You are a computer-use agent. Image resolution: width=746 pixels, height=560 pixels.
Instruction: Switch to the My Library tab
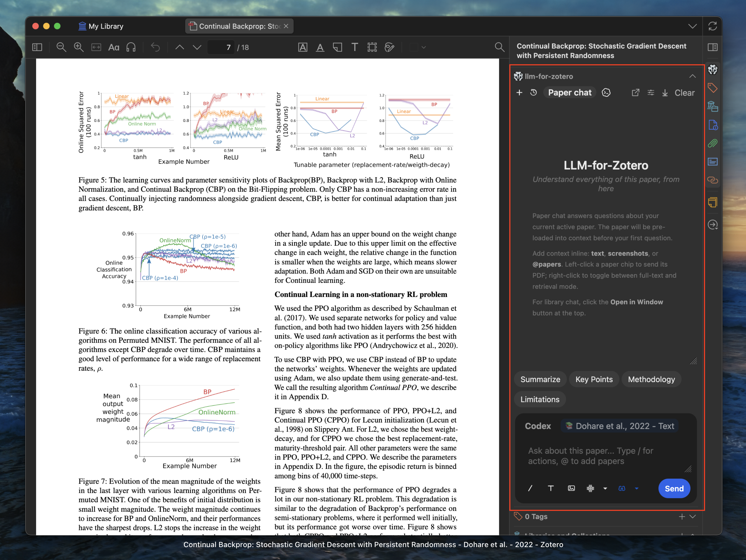tap(101, 26)
